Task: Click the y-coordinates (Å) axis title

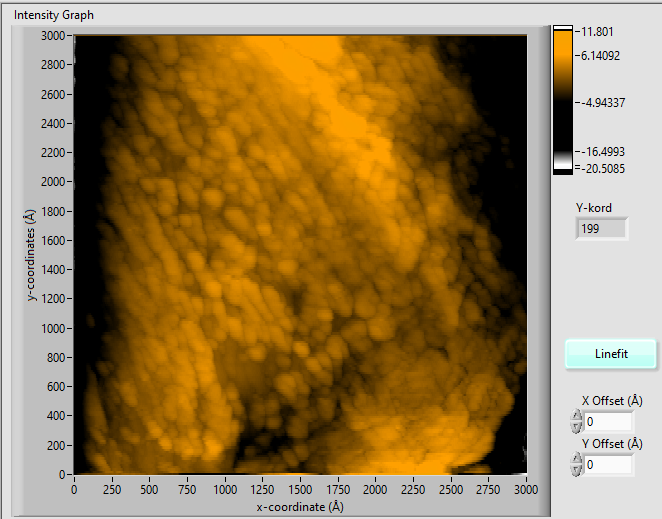Action: [x=33, y=254]
